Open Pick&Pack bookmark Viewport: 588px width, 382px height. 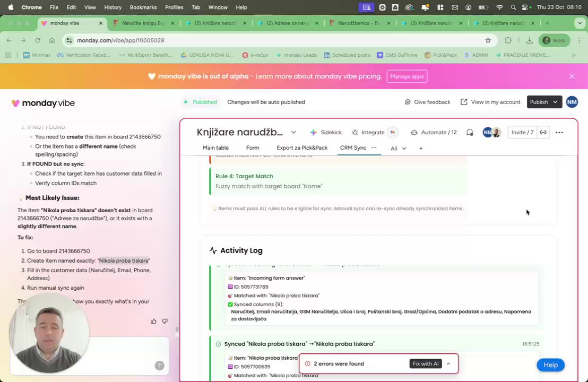[440, 55]
